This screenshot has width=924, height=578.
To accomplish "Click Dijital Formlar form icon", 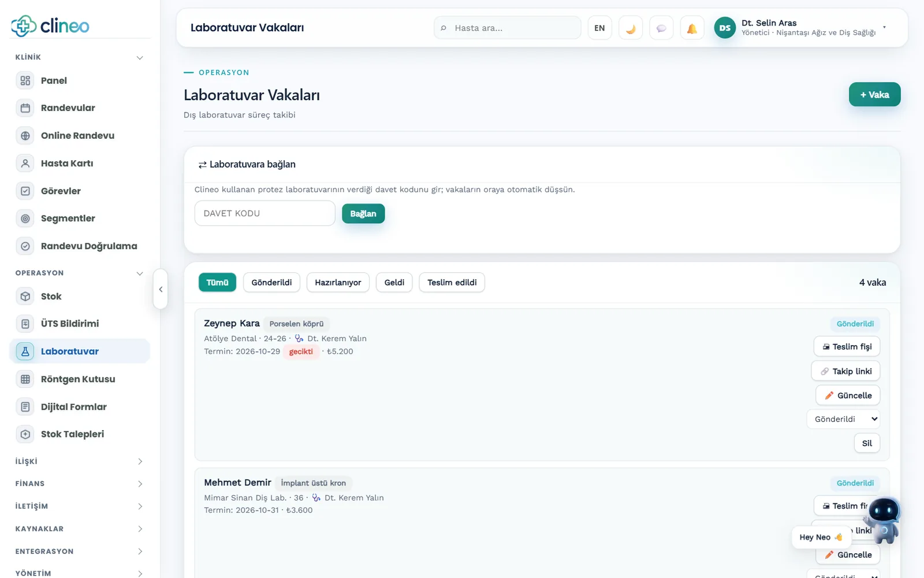I will (25, 407).
